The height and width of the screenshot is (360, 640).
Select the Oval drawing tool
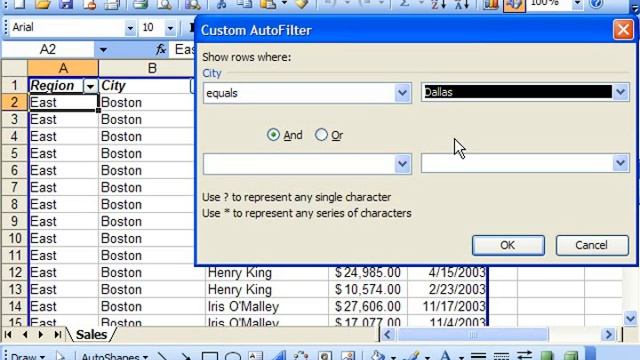pyautogui.click(x=233, y=356)
